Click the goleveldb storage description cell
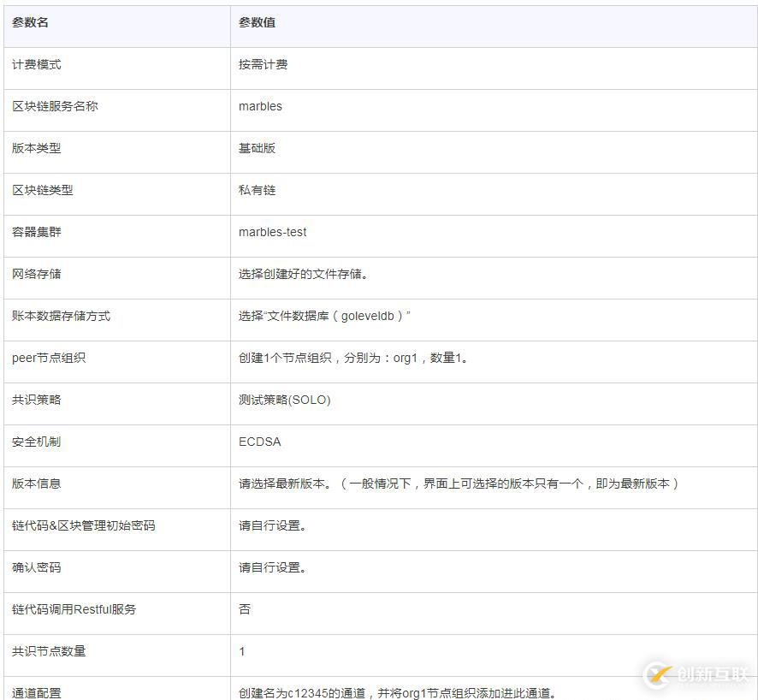758x700 pixels. click(x=321, y=316)
